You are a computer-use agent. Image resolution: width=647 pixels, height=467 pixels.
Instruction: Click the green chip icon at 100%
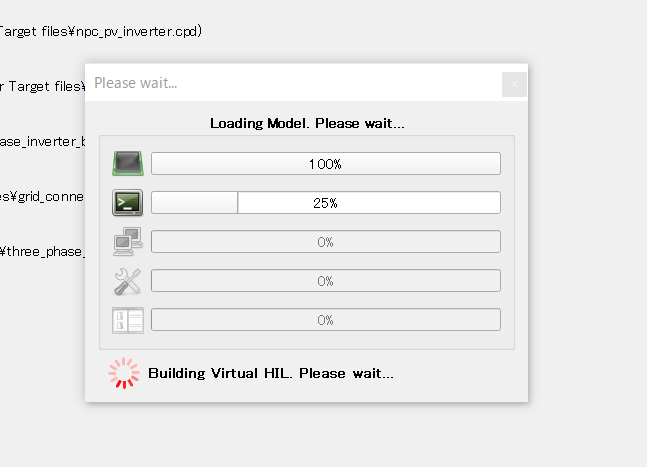(x=128, y=163)
